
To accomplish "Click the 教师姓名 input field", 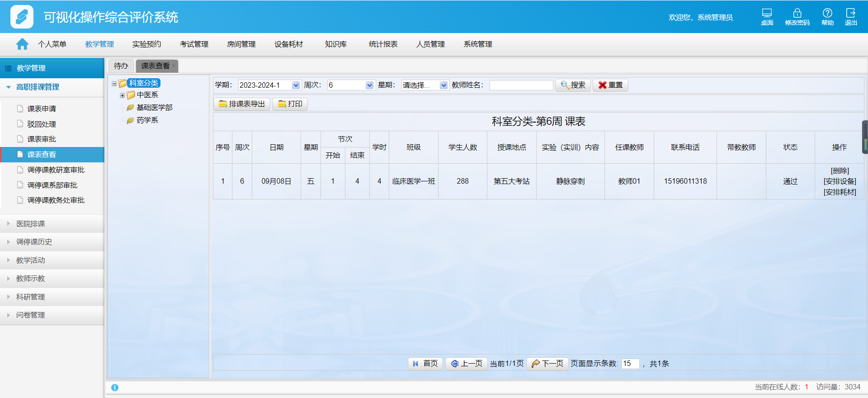I will click(x=521, y=85).
